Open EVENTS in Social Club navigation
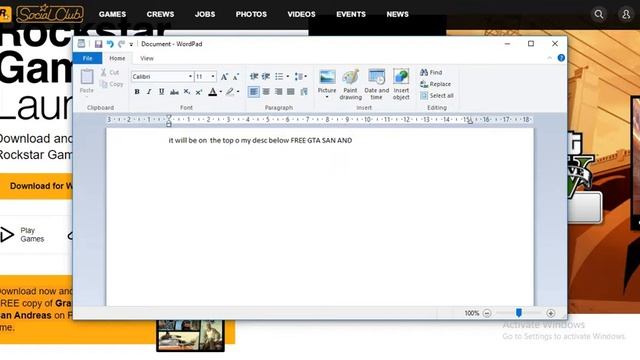640x360 pixels. click(x=351, y=14)
